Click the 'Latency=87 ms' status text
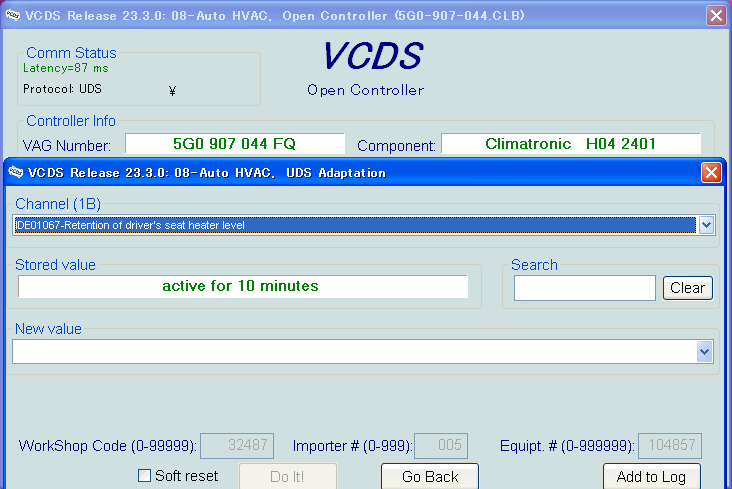Viewport: 732px width, 489px height. pos(66,68)
